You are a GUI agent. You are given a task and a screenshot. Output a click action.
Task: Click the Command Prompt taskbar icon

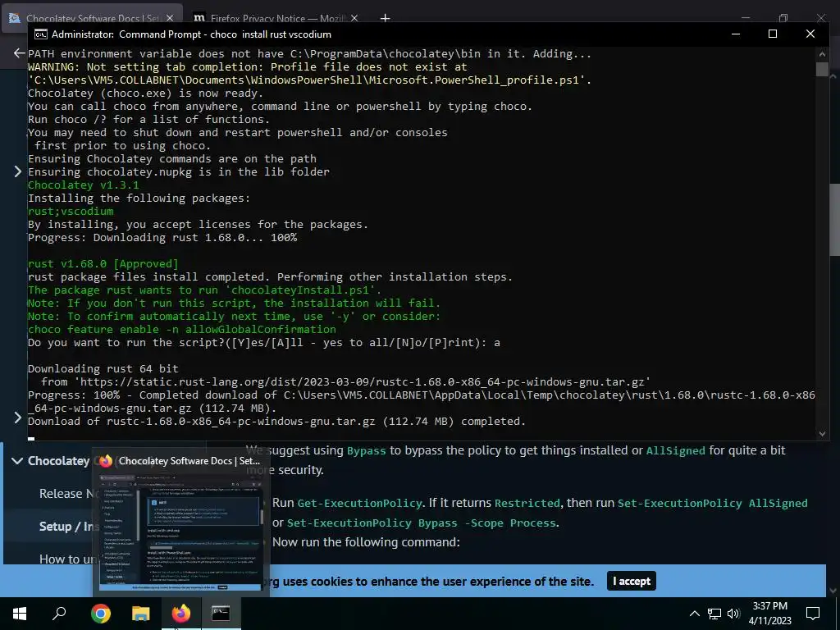coord(221,614)
